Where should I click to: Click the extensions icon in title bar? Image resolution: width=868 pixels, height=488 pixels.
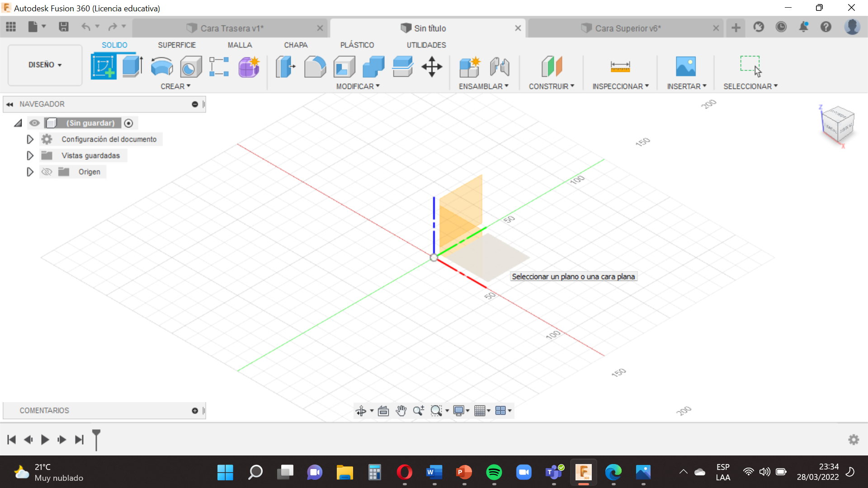click(x=759, y=27)
